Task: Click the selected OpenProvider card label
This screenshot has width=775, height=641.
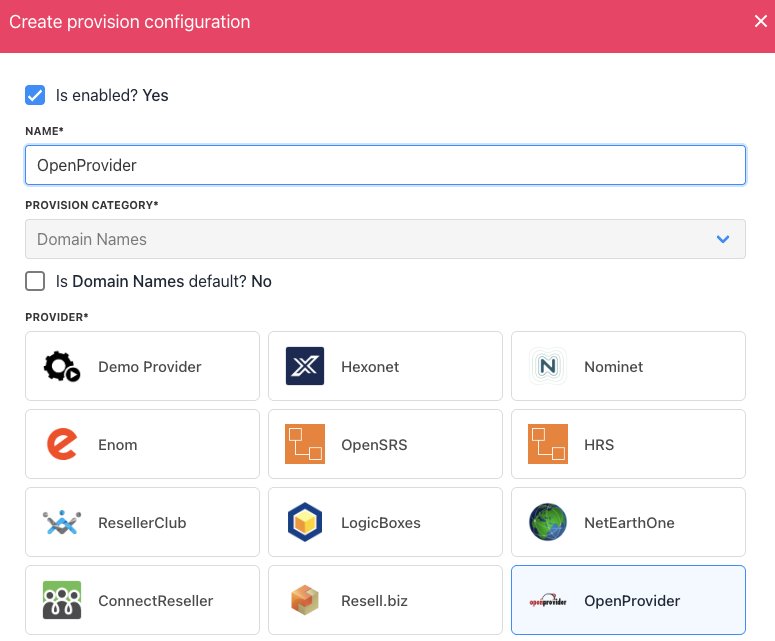Action: (632, 601)
